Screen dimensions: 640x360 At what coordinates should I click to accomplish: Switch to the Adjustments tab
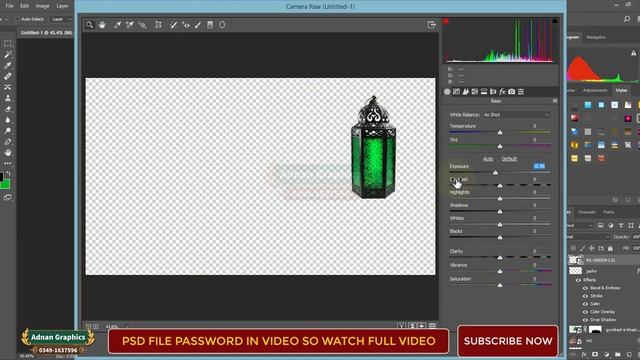coord(595,90)
